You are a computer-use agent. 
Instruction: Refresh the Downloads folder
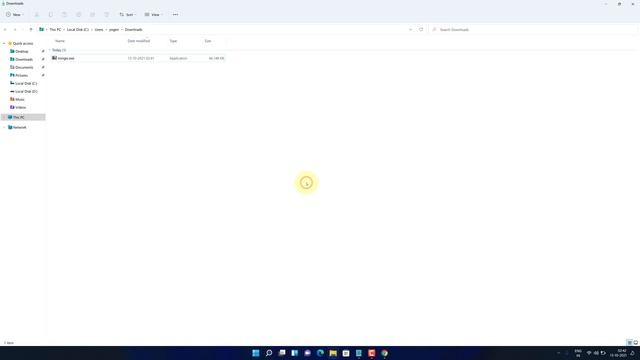pyautogui.click(x=421, y=30)
